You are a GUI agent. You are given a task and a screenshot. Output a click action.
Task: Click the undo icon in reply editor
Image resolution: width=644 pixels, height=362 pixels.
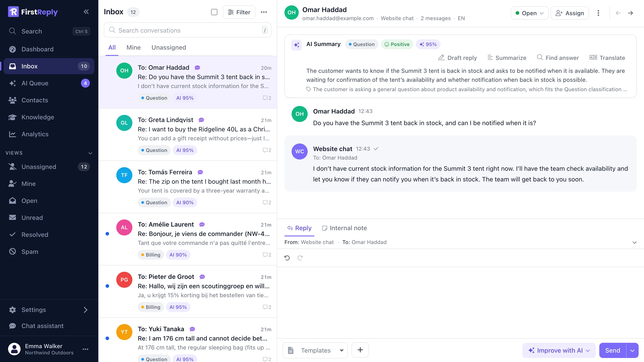[x=287, y=258]
